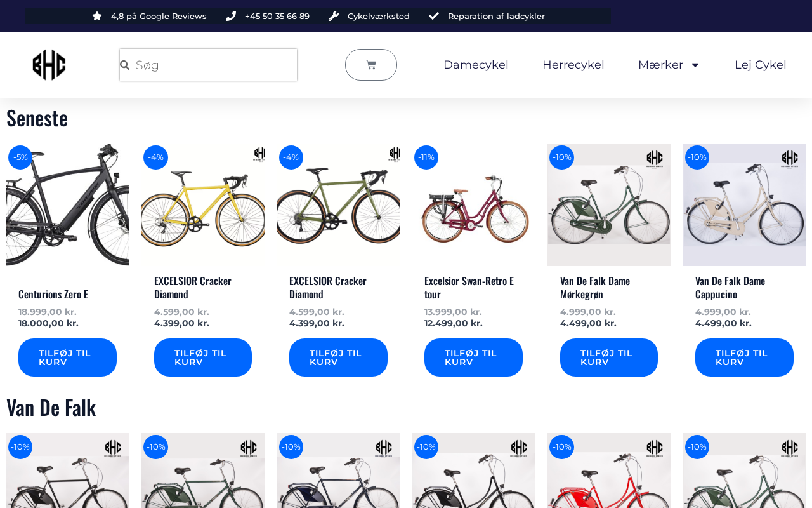Click the Van De Falk Dame Cappucino title

coord(730,287)
